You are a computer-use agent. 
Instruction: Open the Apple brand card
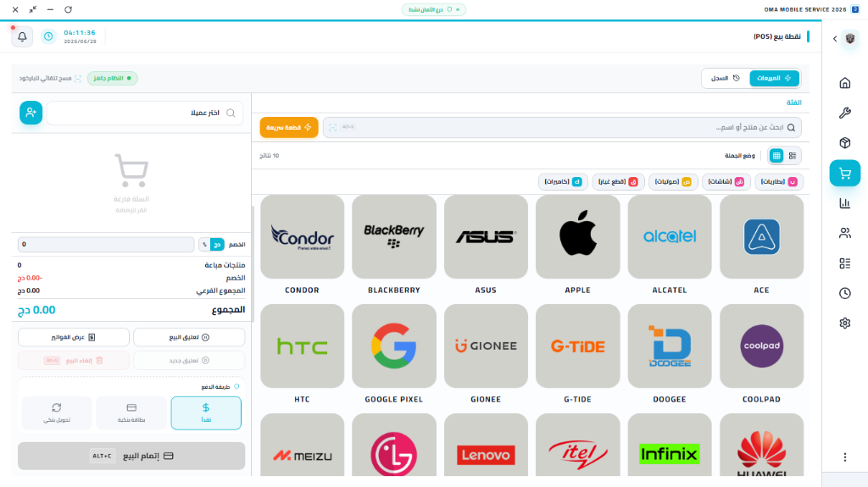pos(578,237)
